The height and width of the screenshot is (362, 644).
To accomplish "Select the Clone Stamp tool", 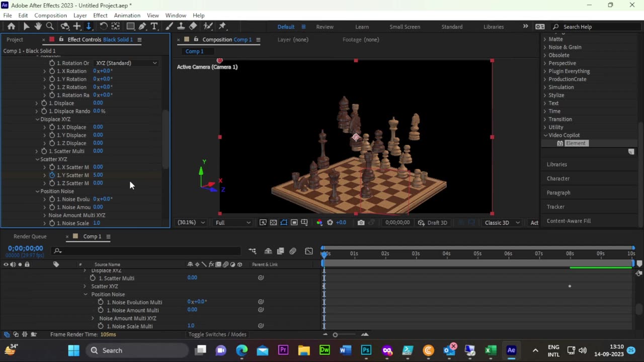I will tap(181, 27).
